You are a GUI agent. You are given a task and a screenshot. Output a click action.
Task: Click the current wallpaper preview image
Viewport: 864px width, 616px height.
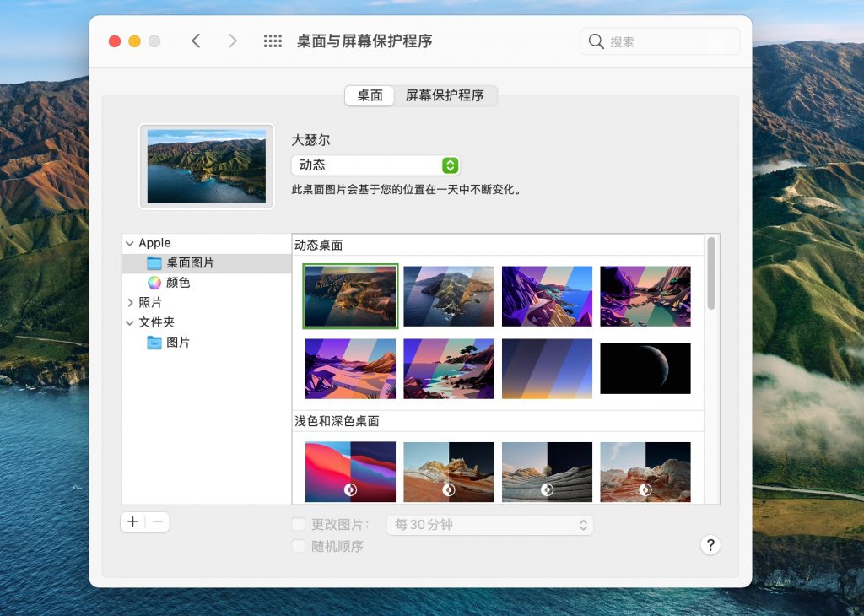pos(207,166)
